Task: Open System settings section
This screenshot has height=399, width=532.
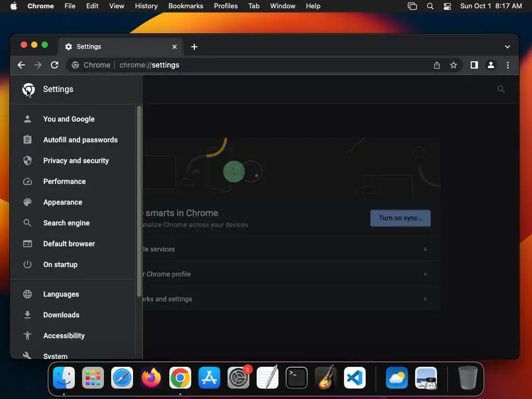Action: pos(55,355)
